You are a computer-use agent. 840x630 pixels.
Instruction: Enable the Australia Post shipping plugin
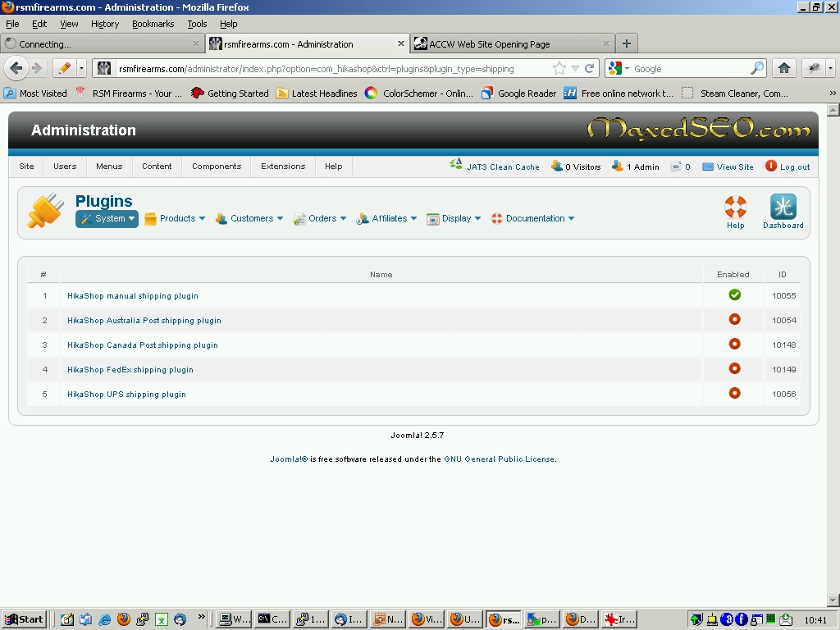pos(734,319)
